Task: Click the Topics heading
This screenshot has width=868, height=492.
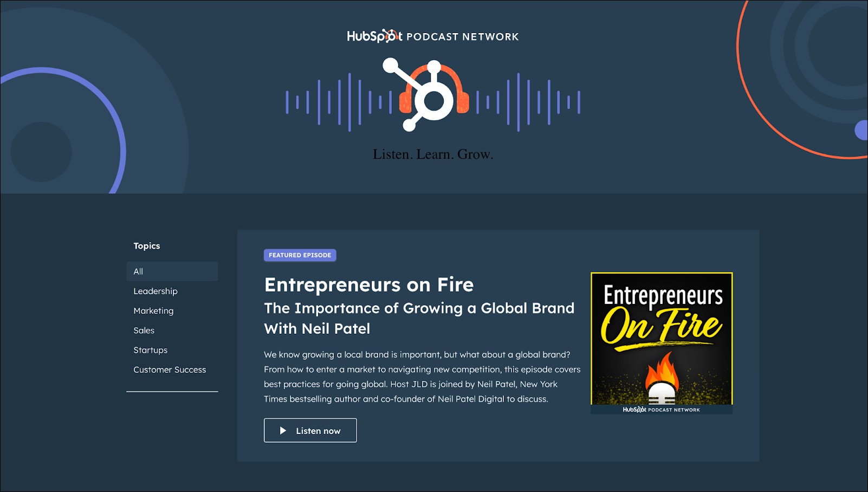Action: tap(147, 246)
